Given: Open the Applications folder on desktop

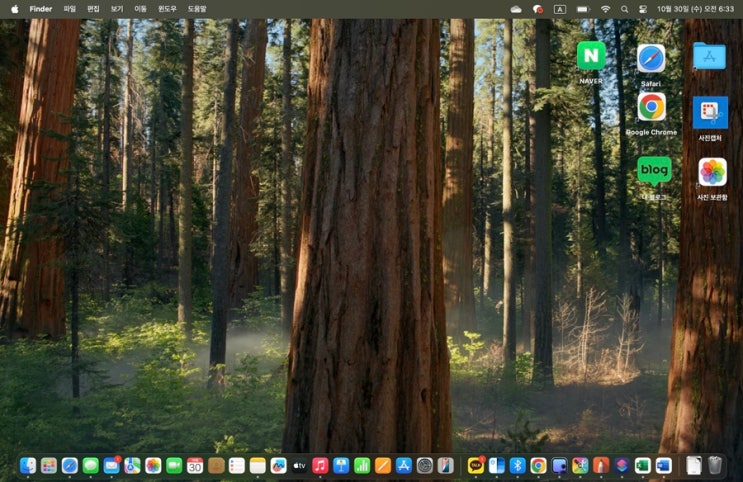Looking at the screenshot, I should click(709, 56).
